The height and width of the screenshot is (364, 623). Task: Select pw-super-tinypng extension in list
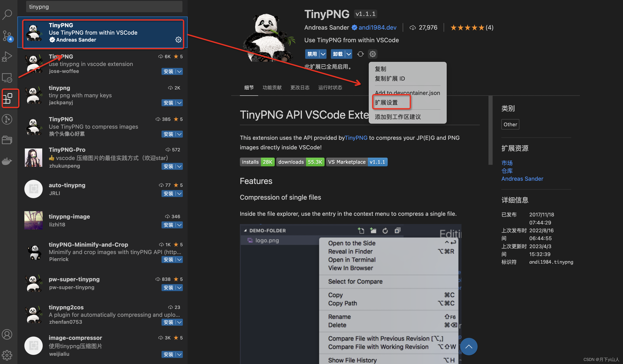coord(103,283)
